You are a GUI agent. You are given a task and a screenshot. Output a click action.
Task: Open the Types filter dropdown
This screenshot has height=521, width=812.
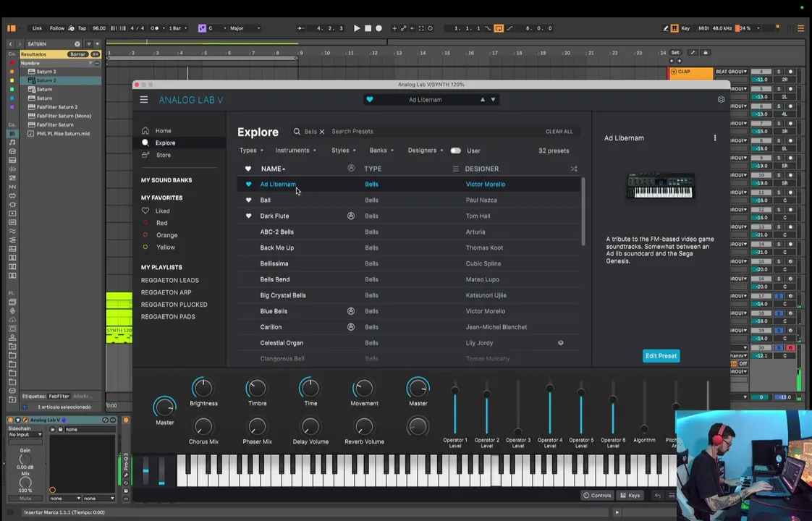click(x=251, y=151)
